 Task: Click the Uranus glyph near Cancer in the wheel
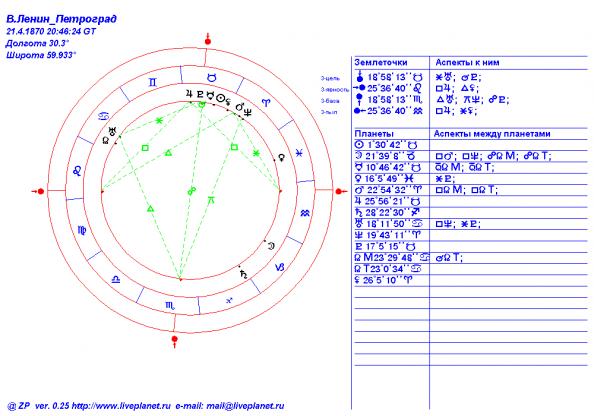[113, 132]
